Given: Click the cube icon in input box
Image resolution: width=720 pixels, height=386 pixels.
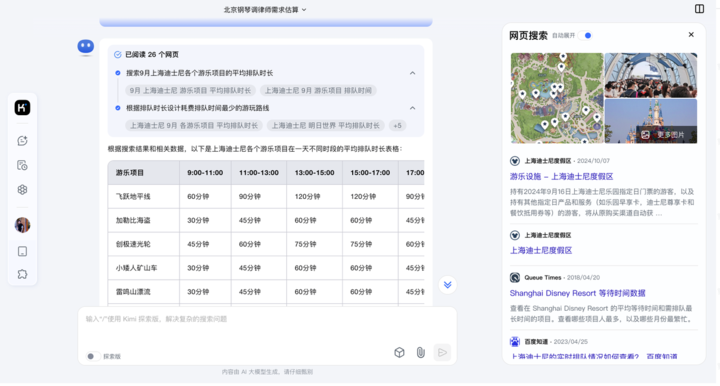Looking at the screenshot, I should coord(399,352).
